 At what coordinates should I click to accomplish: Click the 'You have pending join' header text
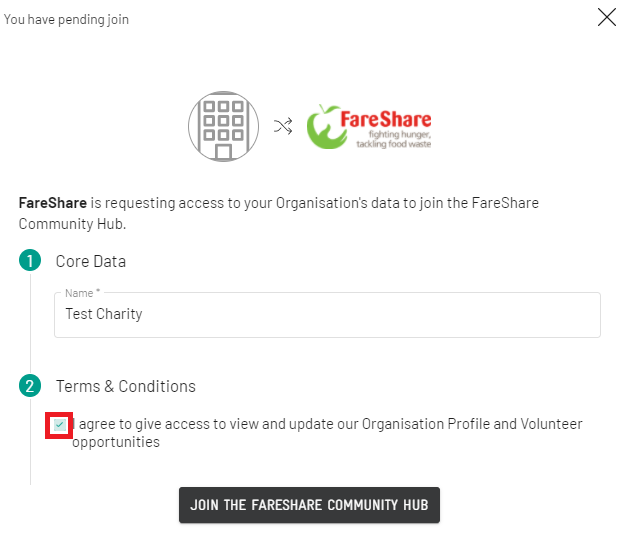[66, 19]
